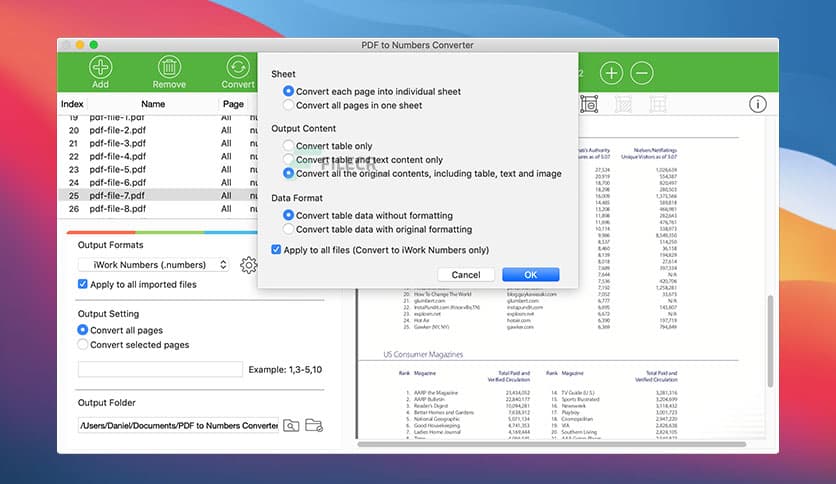This screenshot has width=836, height=484.
Task: Click the vertical scrollbar of preview pane
Action: [x=770, y=341]
